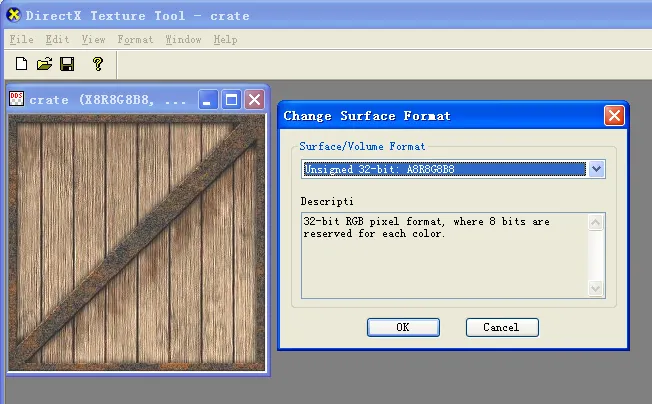Click the crate (X8R8G8B8 window title
Viewport: 652px width, 404px height.
coord(107,100)
